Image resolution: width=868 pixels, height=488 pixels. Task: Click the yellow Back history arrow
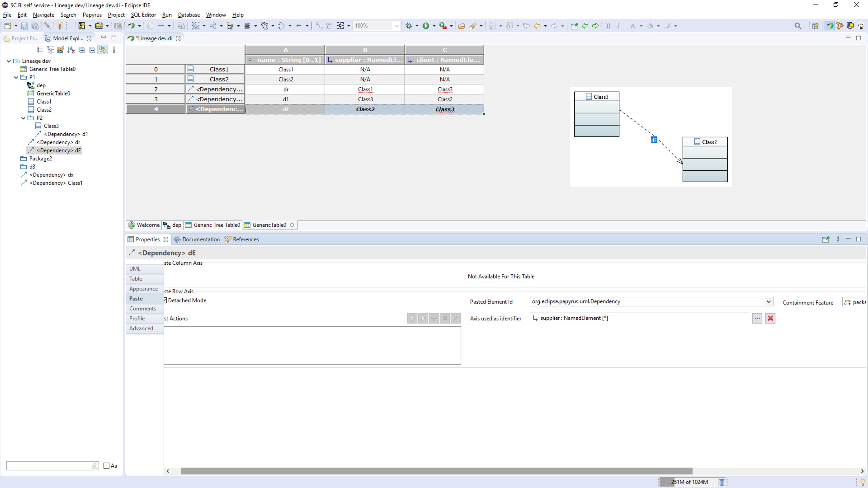537,25
